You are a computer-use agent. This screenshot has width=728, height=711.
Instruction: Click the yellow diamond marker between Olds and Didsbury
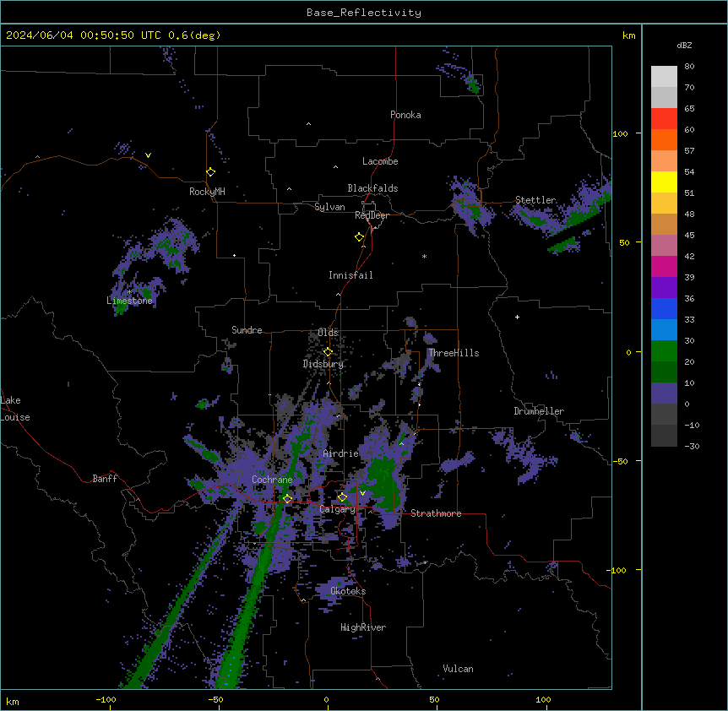[328, 352]
